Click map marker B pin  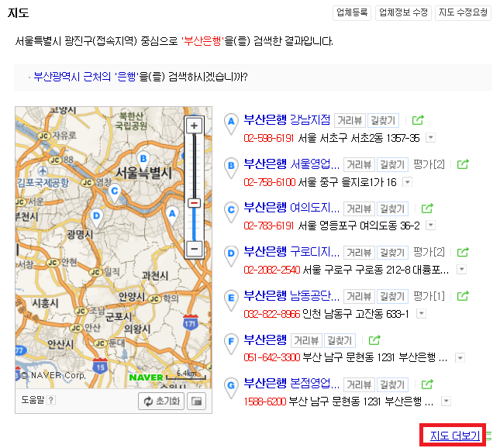pos(143,160)
